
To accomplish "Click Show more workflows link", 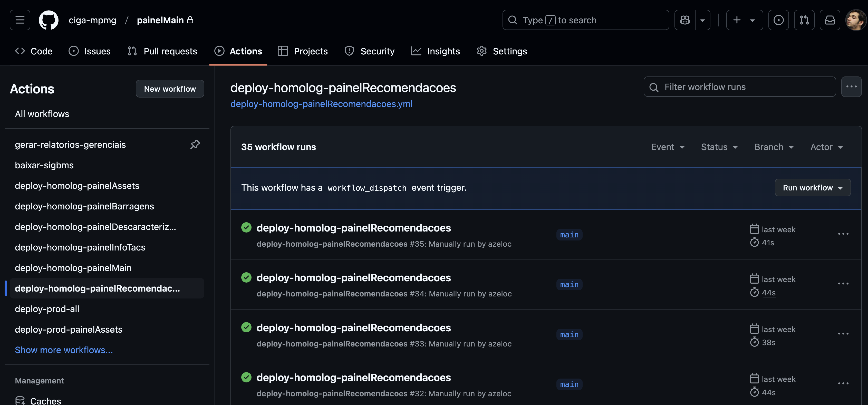I will coord(64,350).
